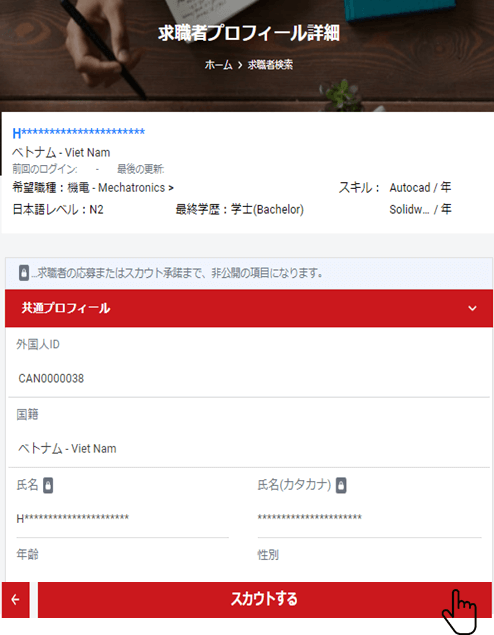Click the 外国人ID value CAN0000038
494x635 pixels.
pos(51,379)
